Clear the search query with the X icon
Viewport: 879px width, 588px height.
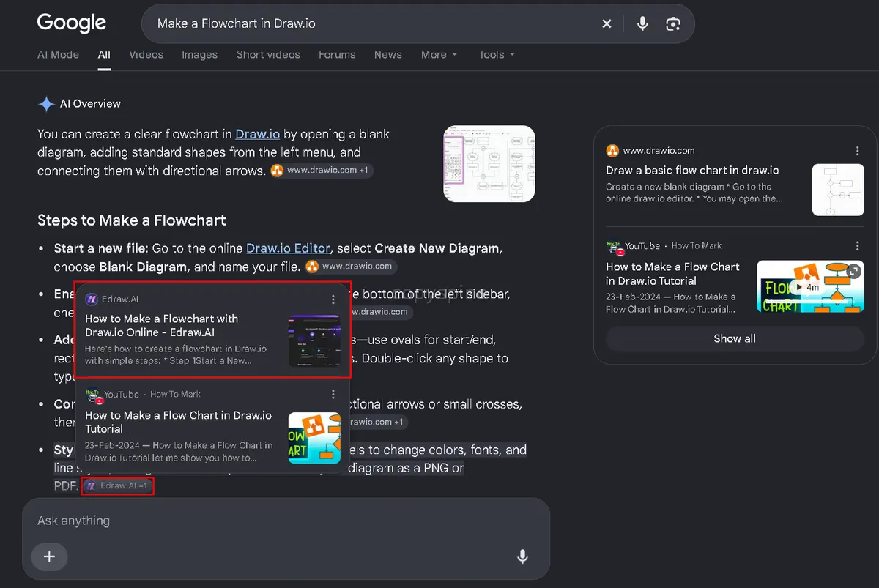[x=607, y=23]
